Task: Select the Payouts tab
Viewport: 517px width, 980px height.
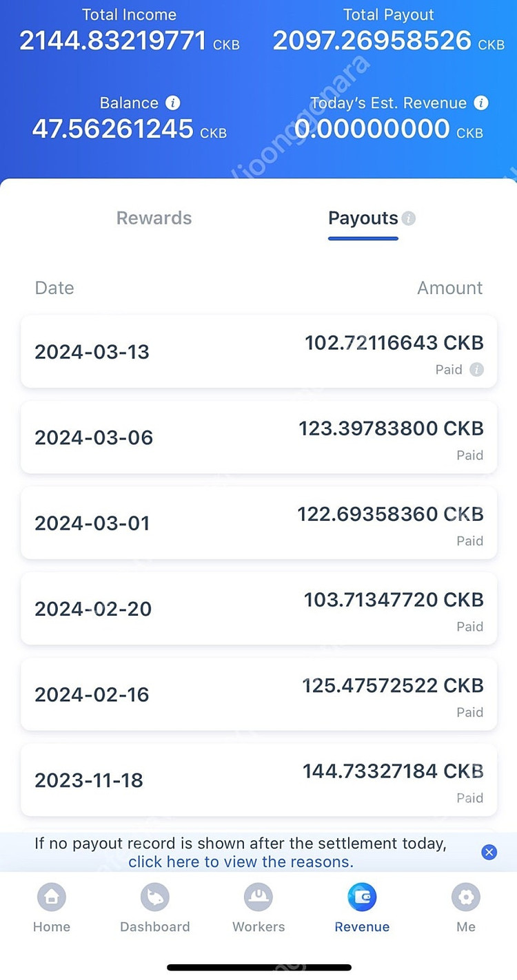Action: [x=363, y=218]
